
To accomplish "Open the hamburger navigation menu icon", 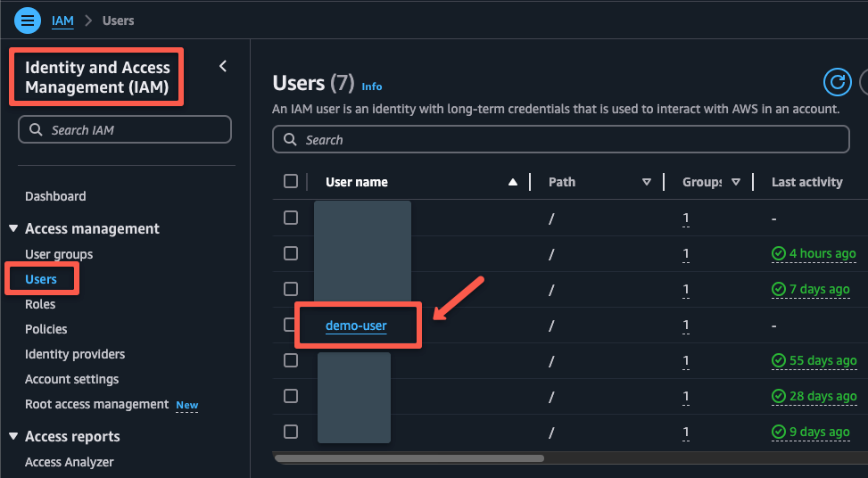I will tap(28, 21).
